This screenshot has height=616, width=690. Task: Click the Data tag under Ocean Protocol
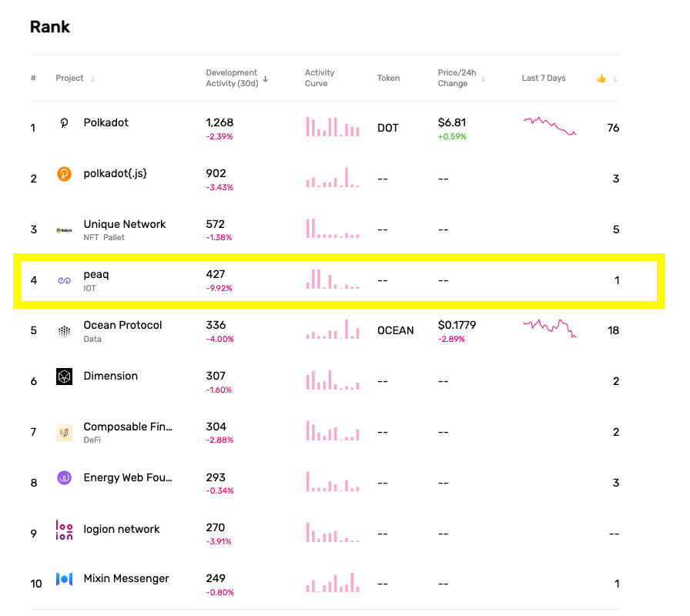tap(92, 340)
